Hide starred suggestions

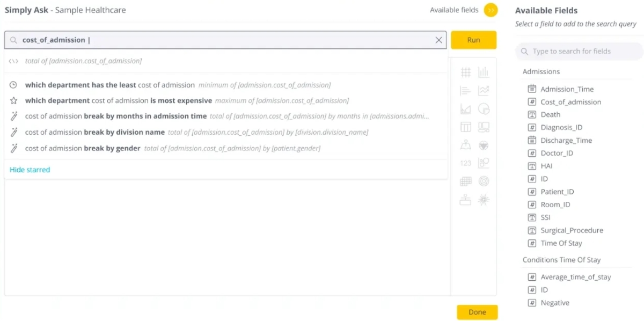pos(30,169)
